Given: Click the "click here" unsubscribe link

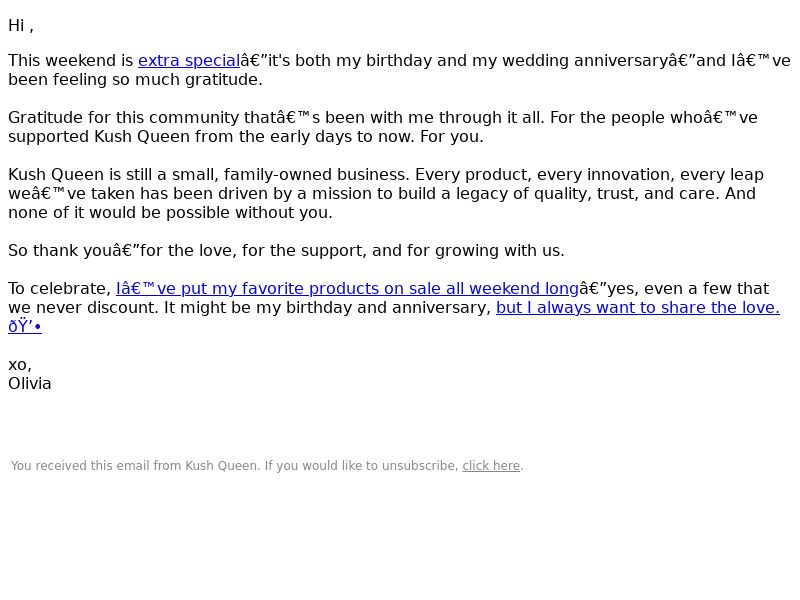Looking at the screenshot, I should pyautogui.click(x=491, y=466).
